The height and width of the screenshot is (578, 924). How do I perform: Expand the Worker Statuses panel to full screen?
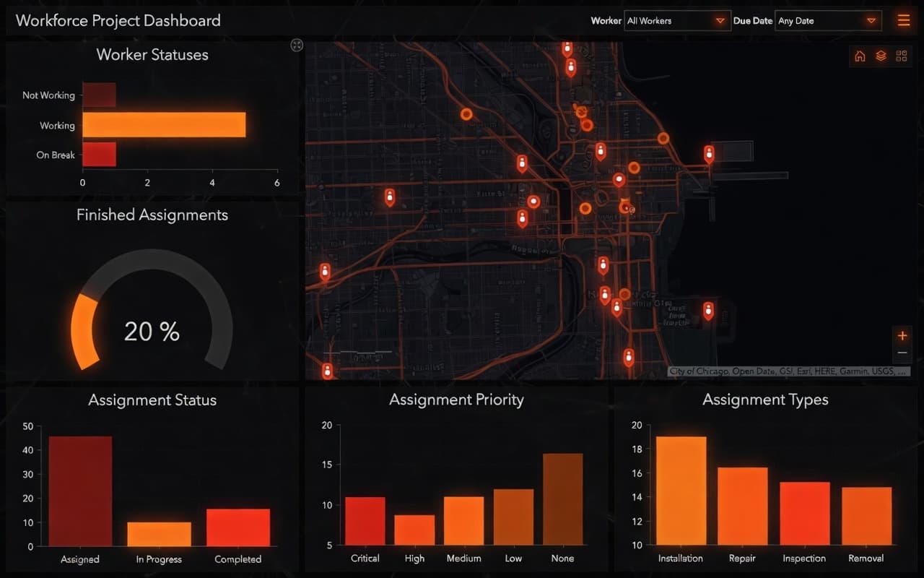coord(297,46)
